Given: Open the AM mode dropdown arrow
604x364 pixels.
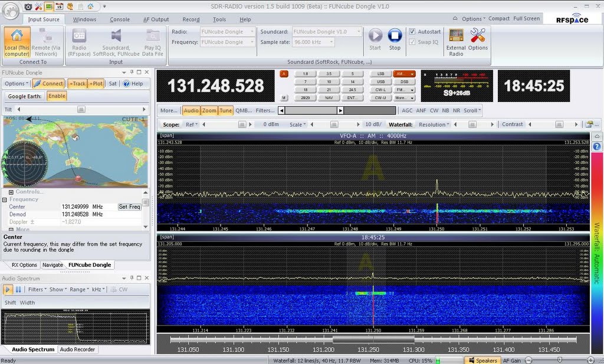Looking at the screenshot, I should [x=412, y=74].
